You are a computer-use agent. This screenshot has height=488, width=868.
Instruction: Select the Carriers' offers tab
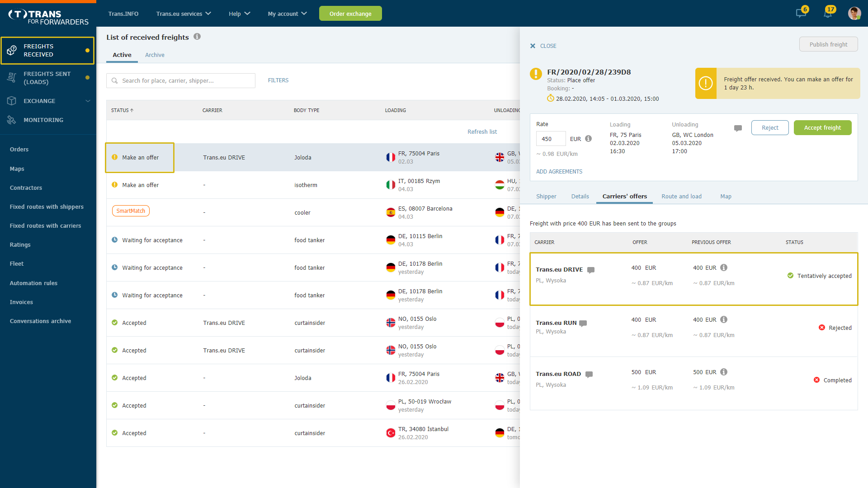pos(624,196)
